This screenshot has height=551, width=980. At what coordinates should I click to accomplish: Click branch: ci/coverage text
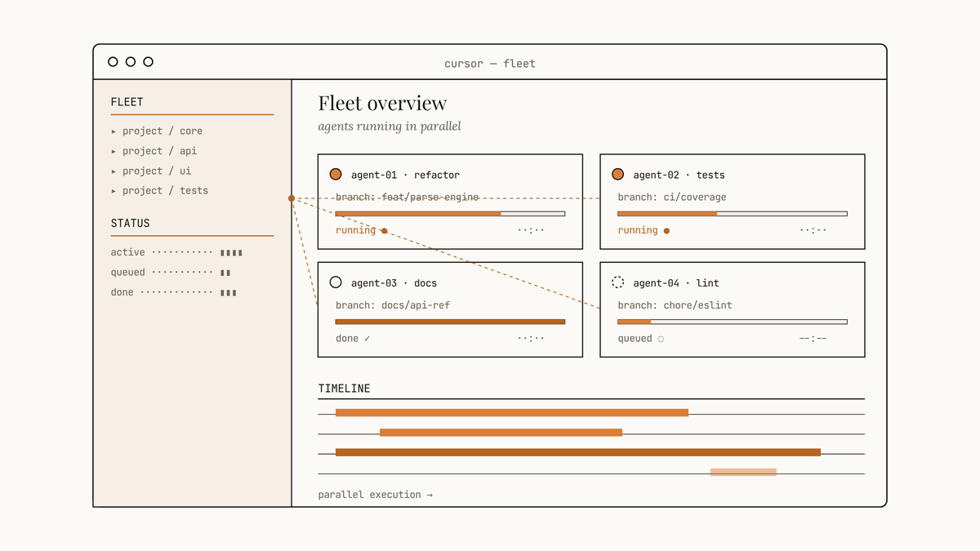[x=672, y=198]
